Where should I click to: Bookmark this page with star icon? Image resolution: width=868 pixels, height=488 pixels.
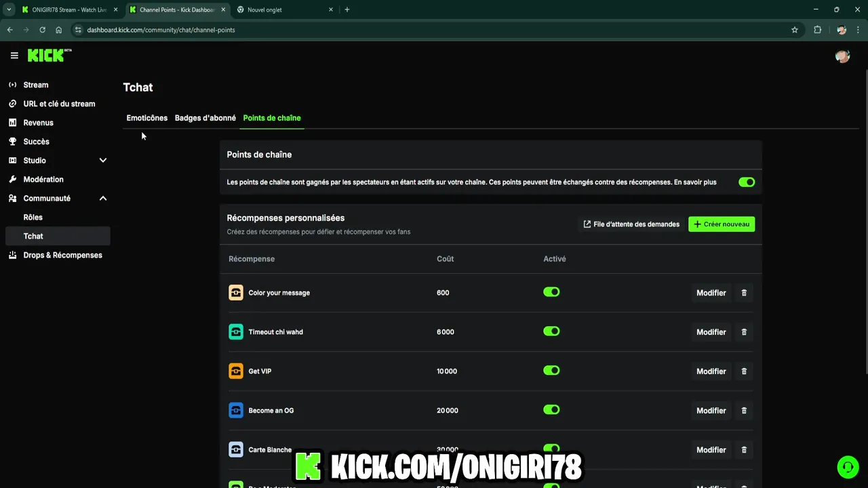pyautogui.click(x=795, y=30)
